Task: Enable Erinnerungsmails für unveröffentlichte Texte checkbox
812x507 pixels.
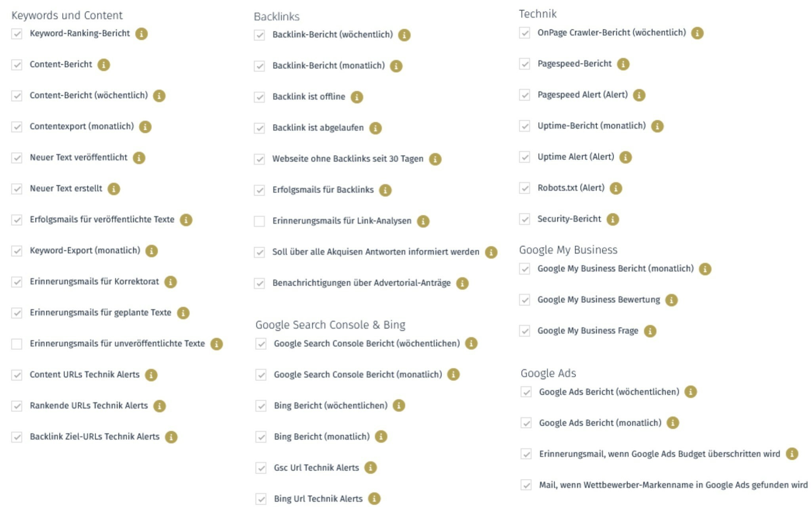Action: [x=17, y=344]
